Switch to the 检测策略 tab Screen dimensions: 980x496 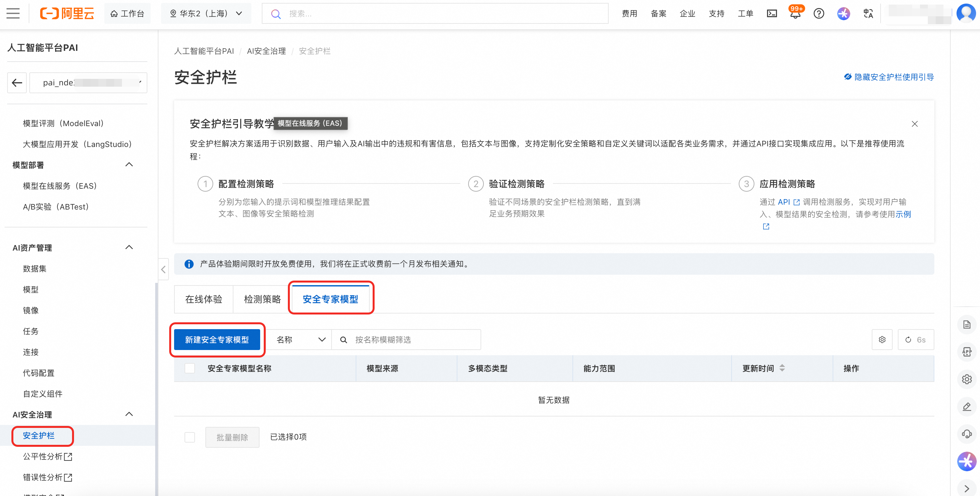262,299
